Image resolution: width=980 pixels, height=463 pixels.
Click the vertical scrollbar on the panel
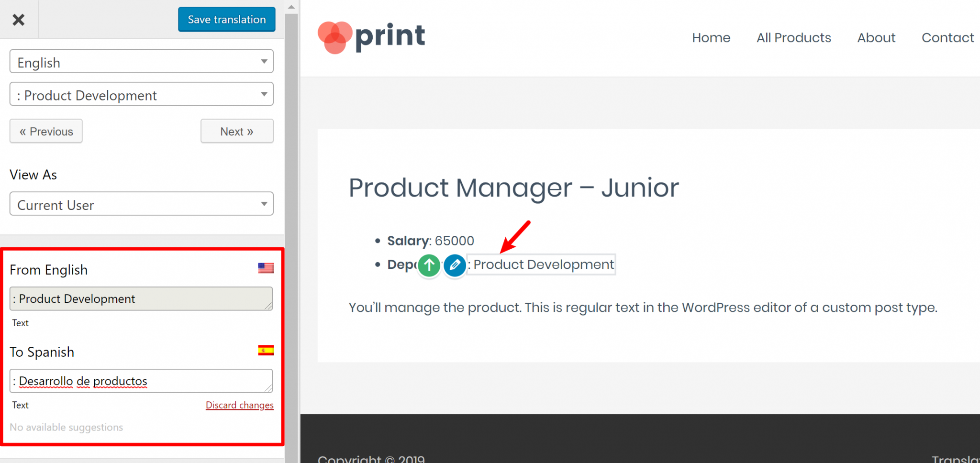click(291, 191)
